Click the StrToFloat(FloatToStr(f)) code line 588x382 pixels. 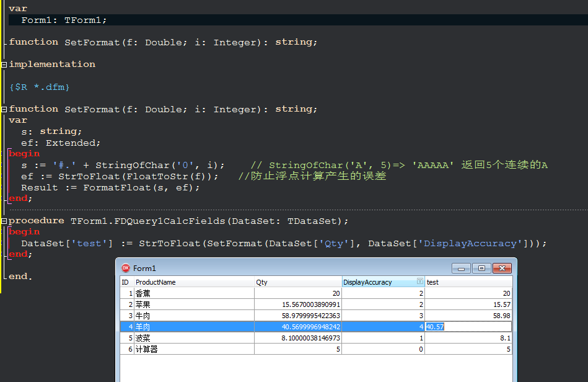pos(120,176)
